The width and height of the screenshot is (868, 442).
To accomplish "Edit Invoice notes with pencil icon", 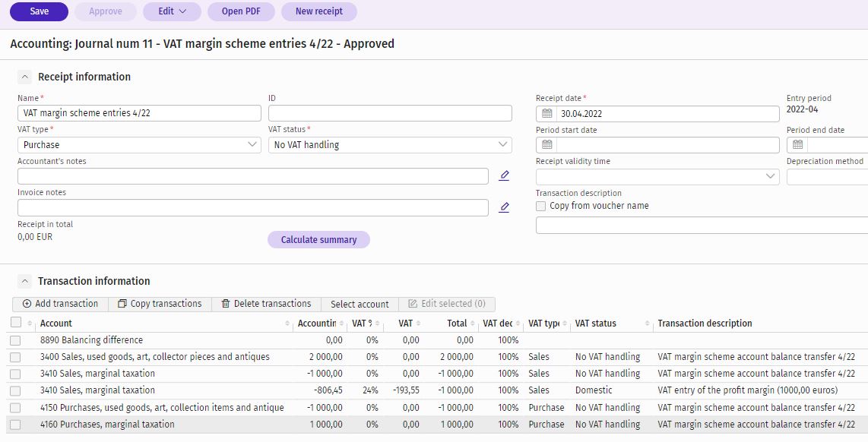I will coord(504,207).
